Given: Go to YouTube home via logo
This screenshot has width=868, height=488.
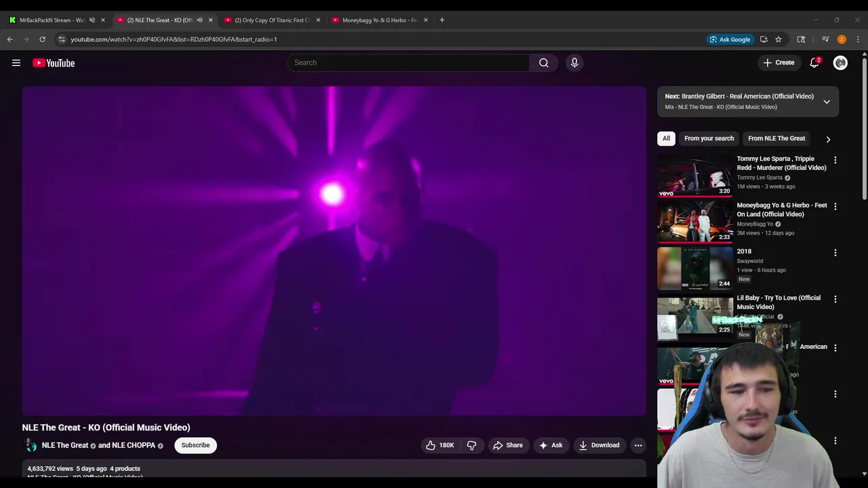Looking at the screenshot, I should pyautogui.click(x=54, y=63).
